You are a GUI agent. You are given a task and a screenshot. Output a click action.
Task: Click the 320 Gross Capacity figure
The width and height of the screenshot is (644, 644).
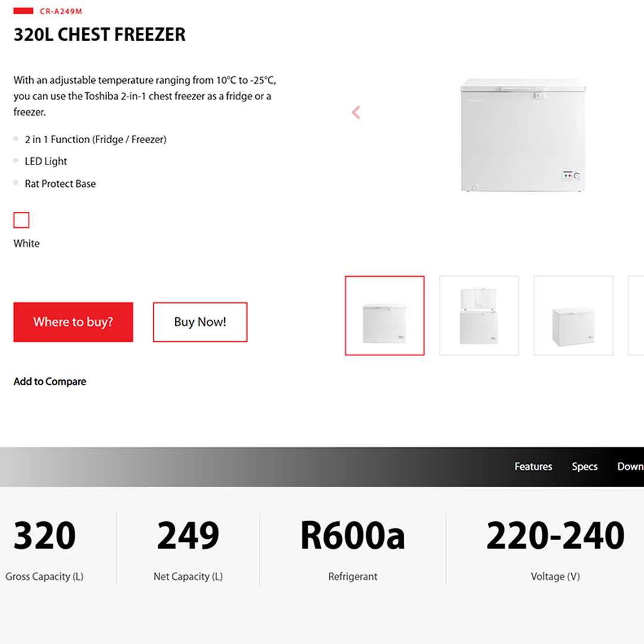(x=45, y=535)
